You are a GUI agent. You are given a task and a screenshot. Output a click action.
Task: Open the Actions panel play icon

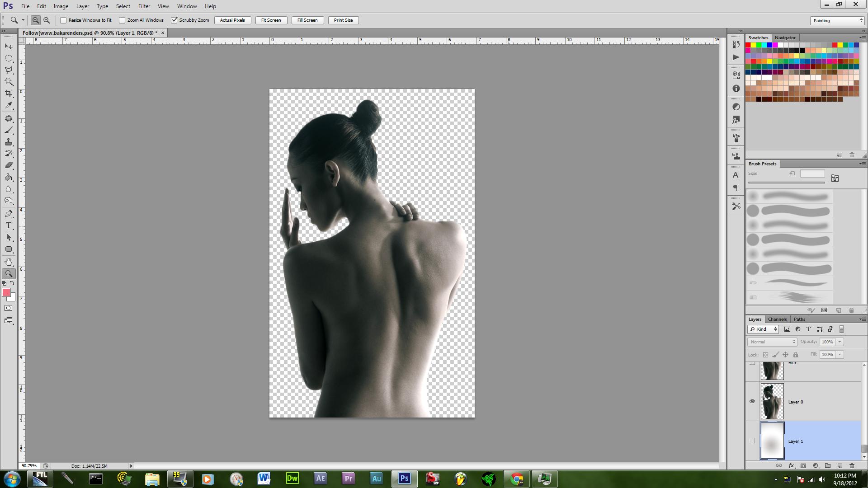tap(736, 57)
